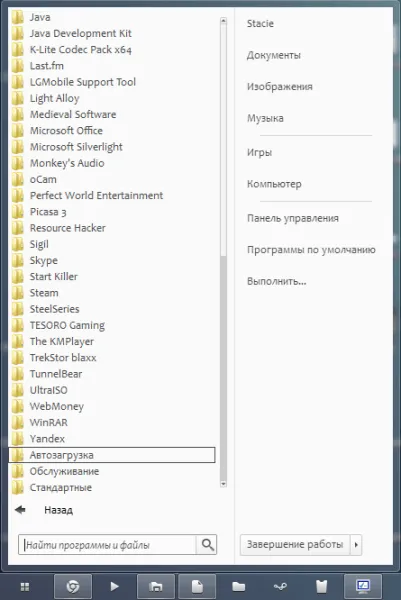Open the Picasa 3 folder

tap(112, 212)
